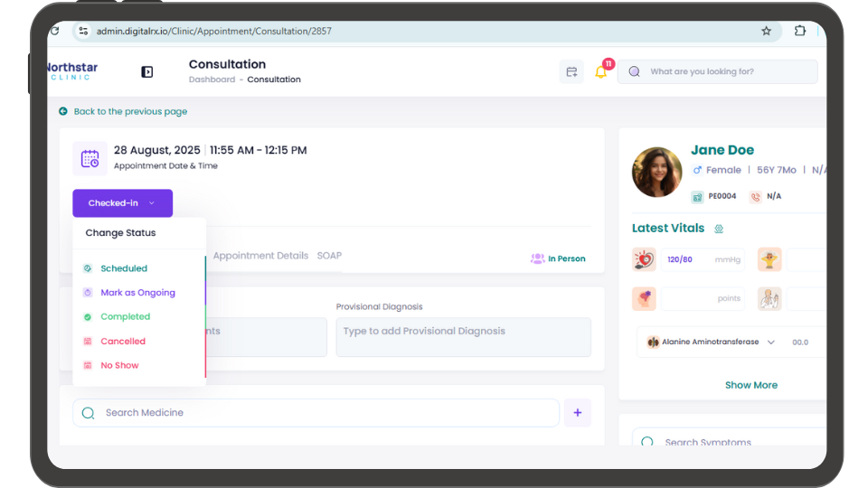Click the PE0004 patient ID text
Screen dimensions: 868x488
tap(722, 196)
